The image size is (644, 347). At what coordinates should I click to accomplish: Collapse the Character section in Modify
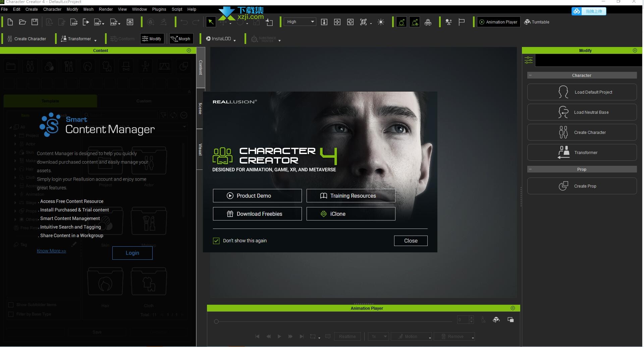click(x=530, y=76)
